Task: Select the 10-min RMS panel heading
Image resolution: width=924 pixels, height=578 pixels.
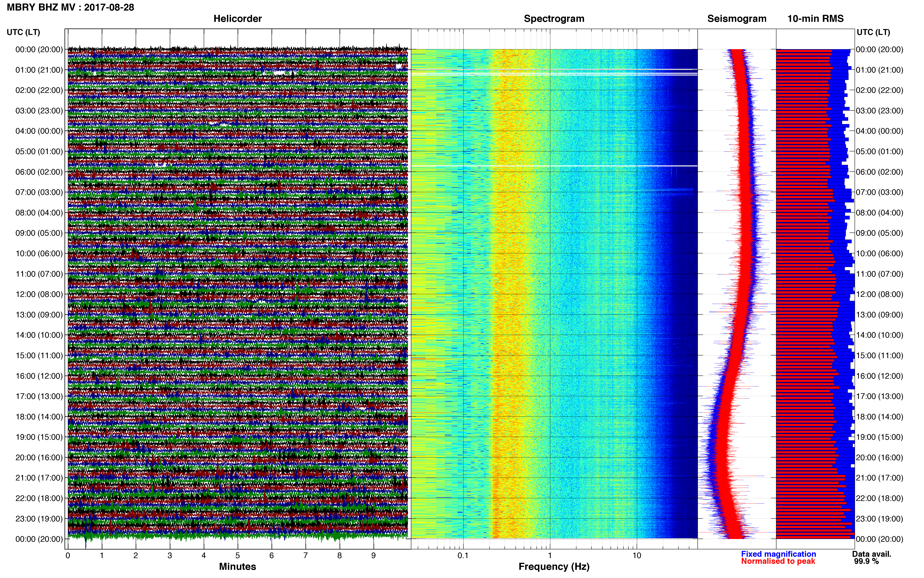Action: coord(816,19)
